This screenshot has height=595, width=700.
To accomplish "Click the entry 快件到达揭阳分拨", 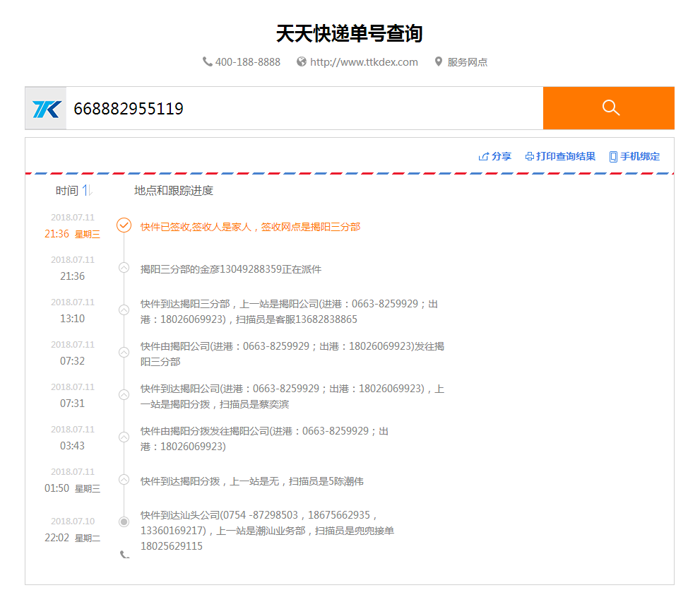I will tap(251, 481).
